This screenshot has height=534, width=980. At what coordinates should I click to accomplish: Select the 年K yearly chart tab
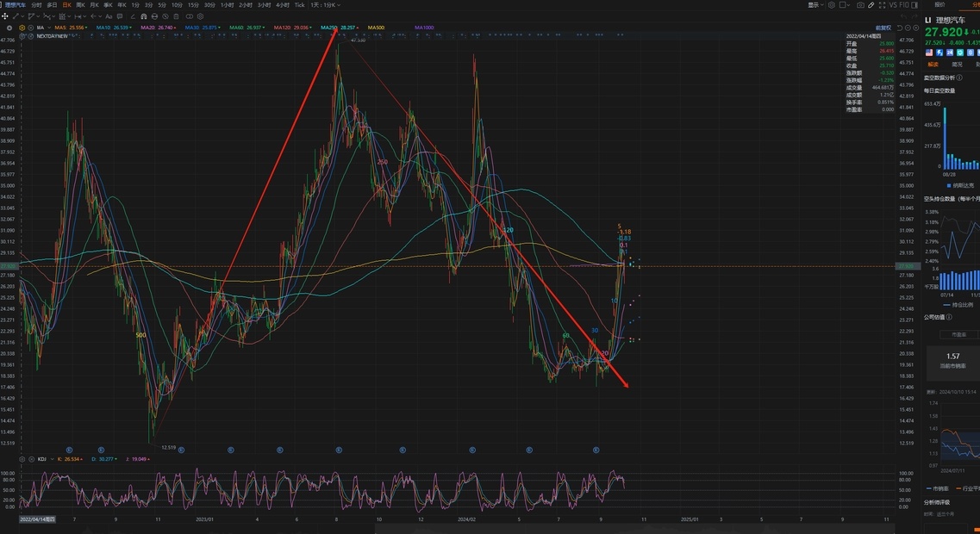pyautogui.click(x=122, y=5)
